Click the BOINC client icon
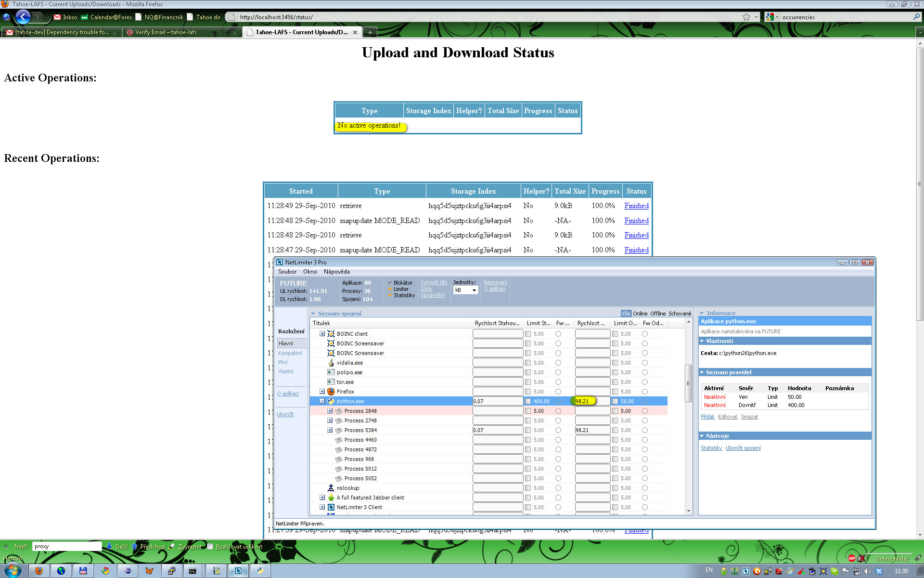This screenshot has width=924, height=578. pyautogui.click(x=331, y=334)
